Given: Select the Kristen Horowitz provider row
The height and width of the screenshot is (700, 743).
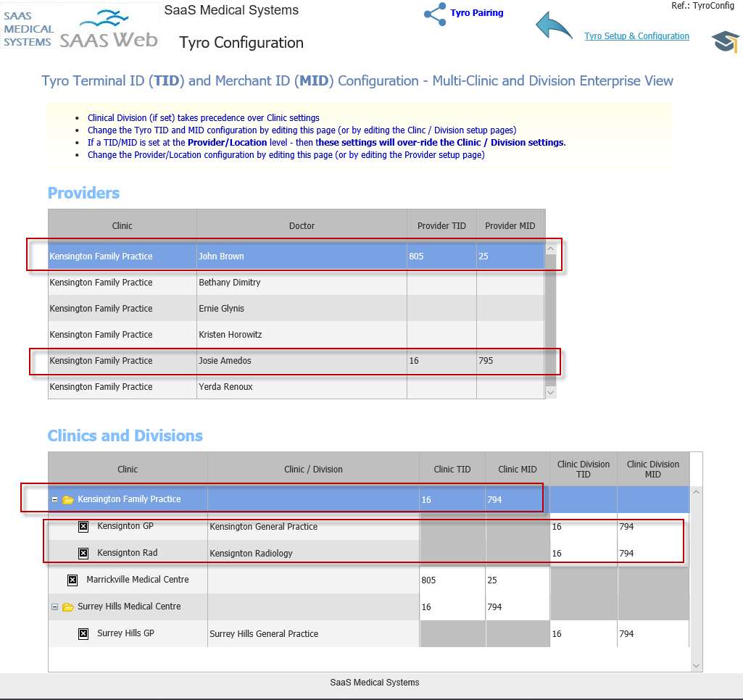Looking at the screenshot, I should pyautogui.click(x=296, y=334).
